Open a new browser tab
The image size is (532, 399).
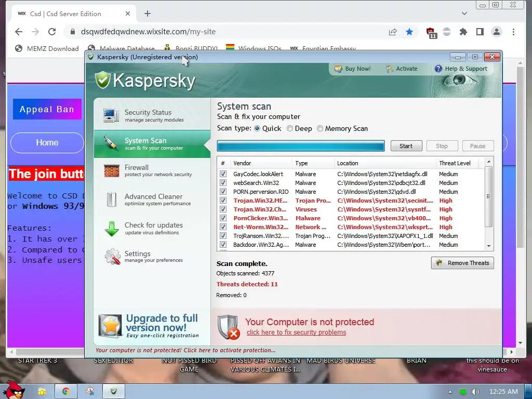point(147,14)
